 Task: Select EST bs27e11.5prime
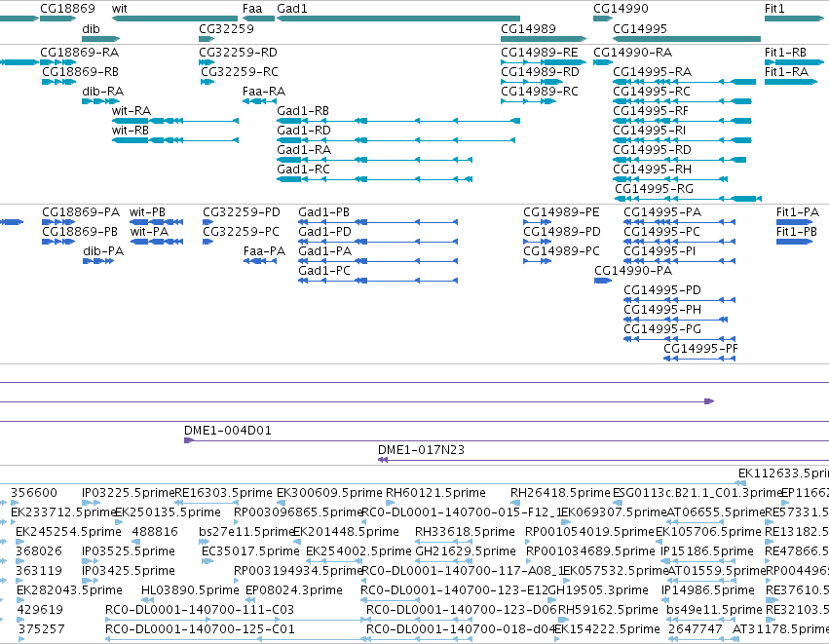pos(204,542)
